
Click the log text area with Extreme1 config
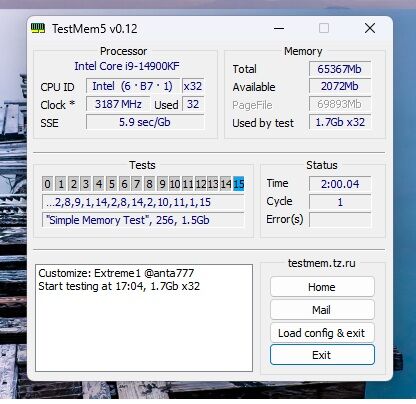(x=144, y=318)
